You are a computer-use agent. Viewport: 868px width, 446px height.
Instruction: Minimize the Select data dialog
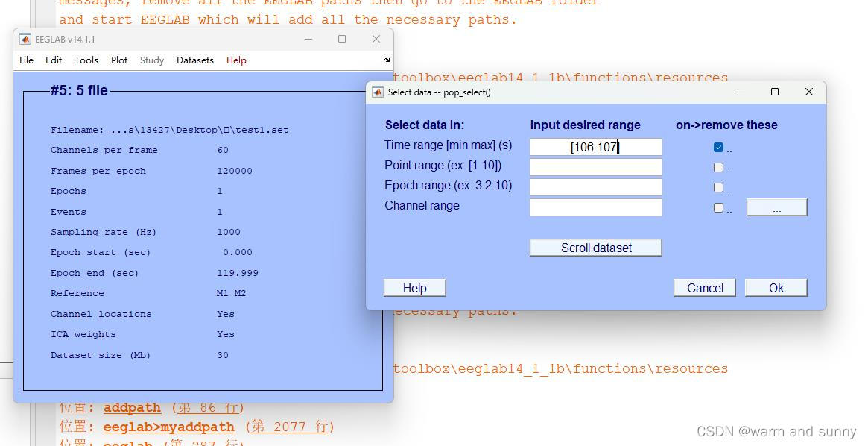coord(741,92)
